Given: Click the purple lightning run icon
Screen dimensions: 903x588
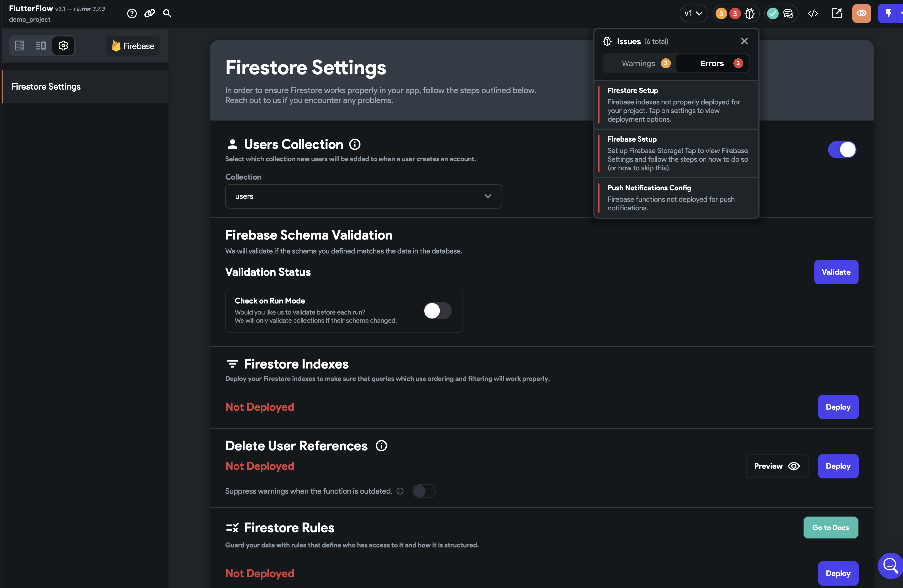Looking at the screenshot, I should click(888, 13).
